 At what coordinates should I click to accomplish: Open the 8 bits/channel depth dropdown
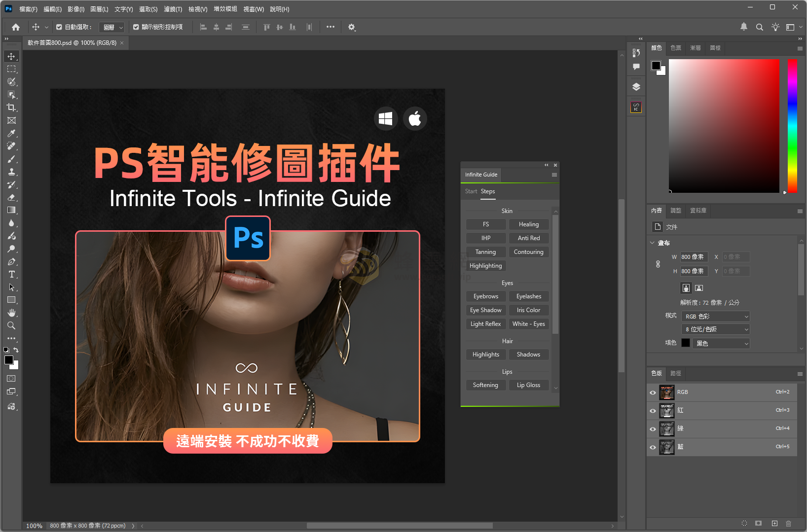pyautogui.click(x=716, y=329)
